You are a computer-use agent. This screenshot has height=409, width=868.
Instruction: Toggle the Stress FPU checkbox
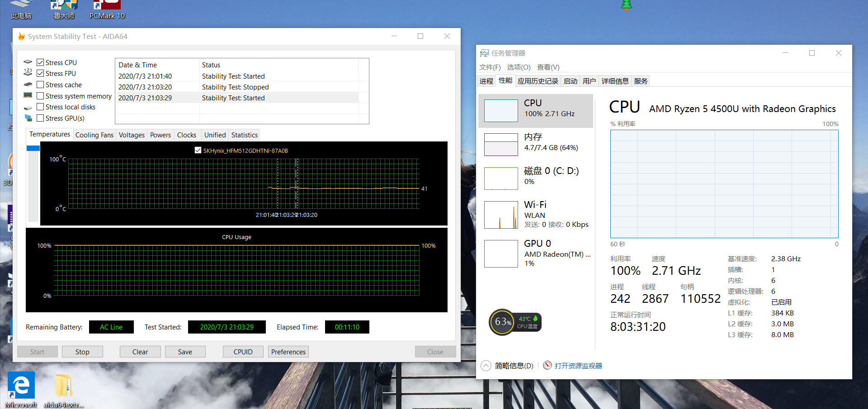click(x=40, y=73)
